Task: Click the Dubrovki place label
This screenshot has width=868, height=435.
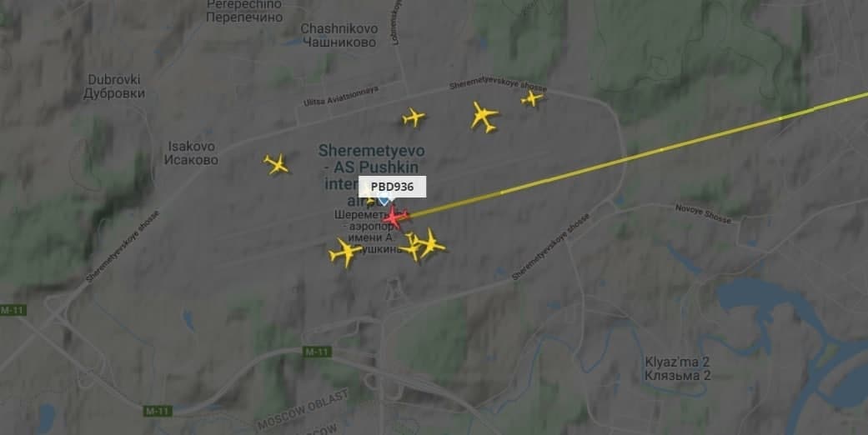Action: (114, 87)
